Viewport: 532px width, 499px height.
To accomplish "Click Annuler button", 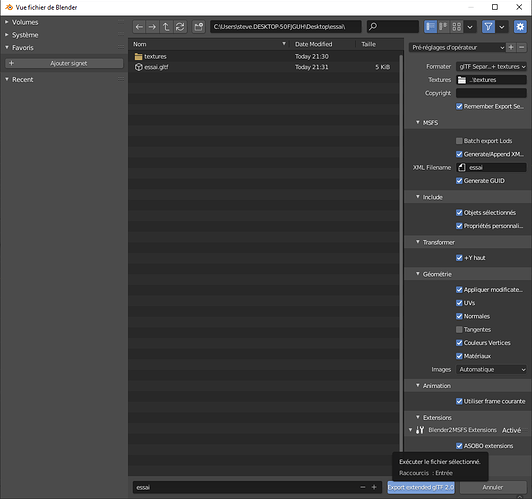I will (x=493, y=487).
